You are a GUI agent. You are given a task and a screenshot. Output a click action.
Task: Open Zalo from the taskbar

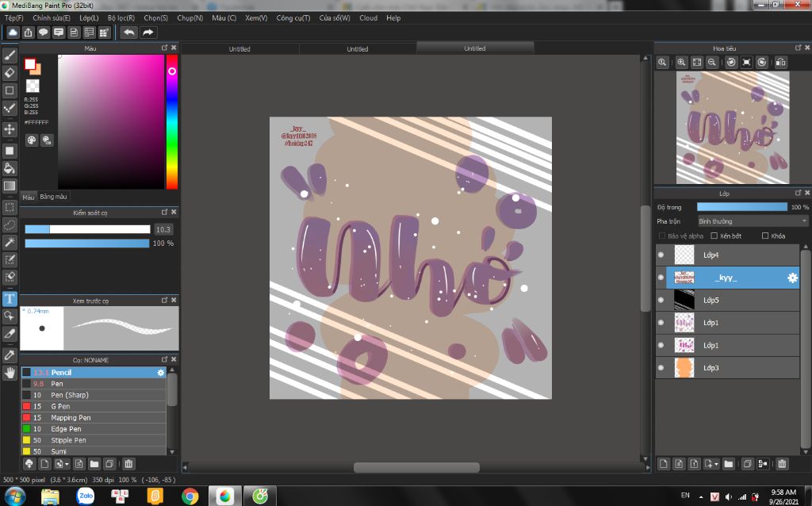[86, 496]
